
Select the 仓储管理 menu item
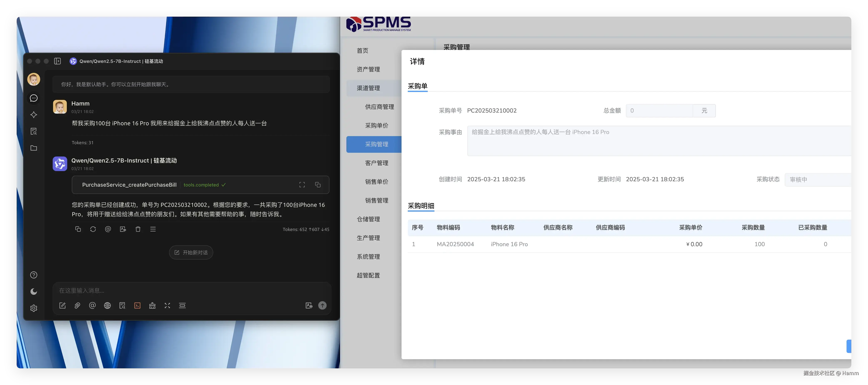pos(369,219)
